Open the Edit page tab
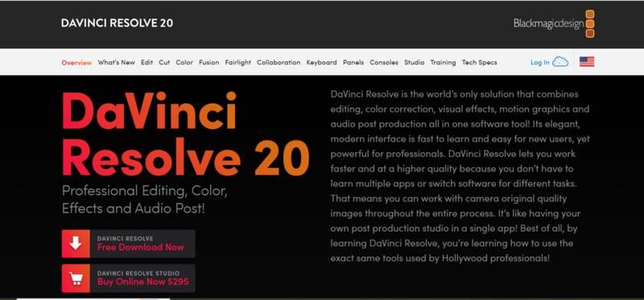The width and height of the screenshot is (644, 300). [147, 63]
